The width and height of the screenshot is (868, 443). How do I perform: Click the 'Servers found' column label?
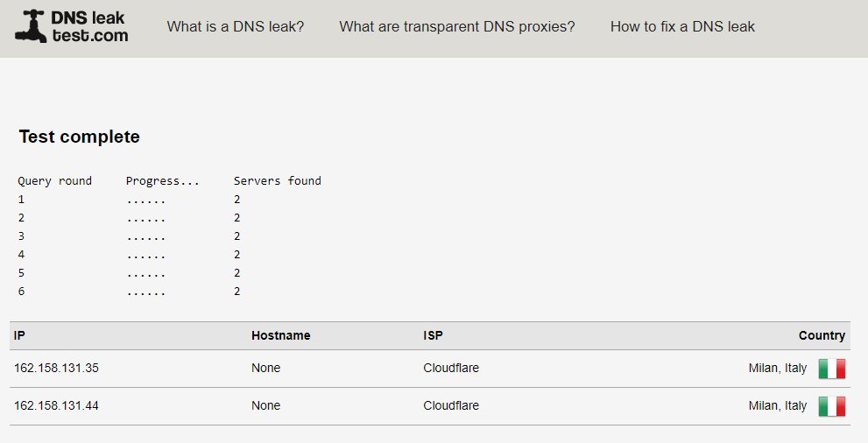[x=278, y=181]
